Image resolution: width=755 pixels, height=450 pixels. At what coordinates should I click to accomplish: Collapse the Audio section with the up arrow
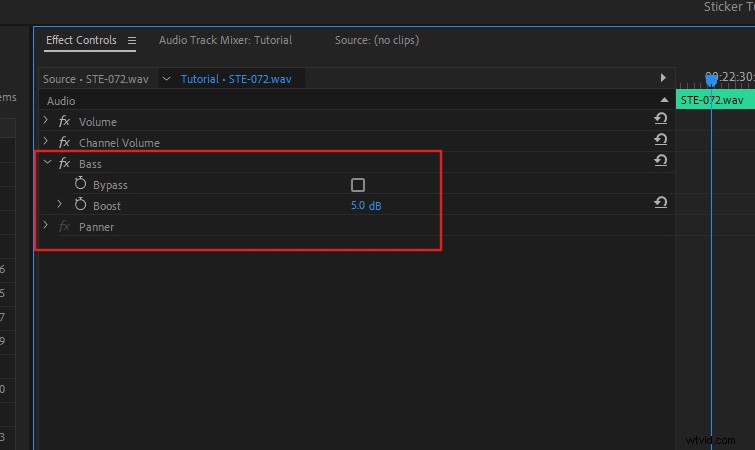click(x=664, y=100)
